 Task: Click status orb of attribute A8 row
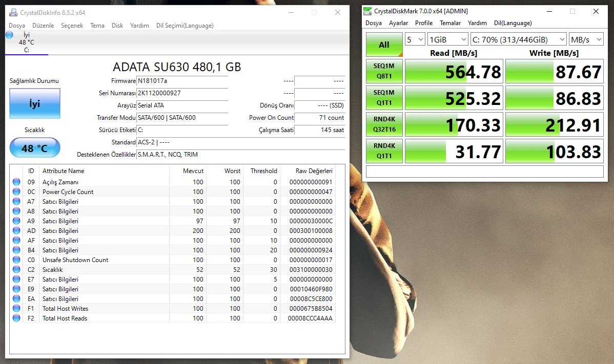(x=16, y=211)
